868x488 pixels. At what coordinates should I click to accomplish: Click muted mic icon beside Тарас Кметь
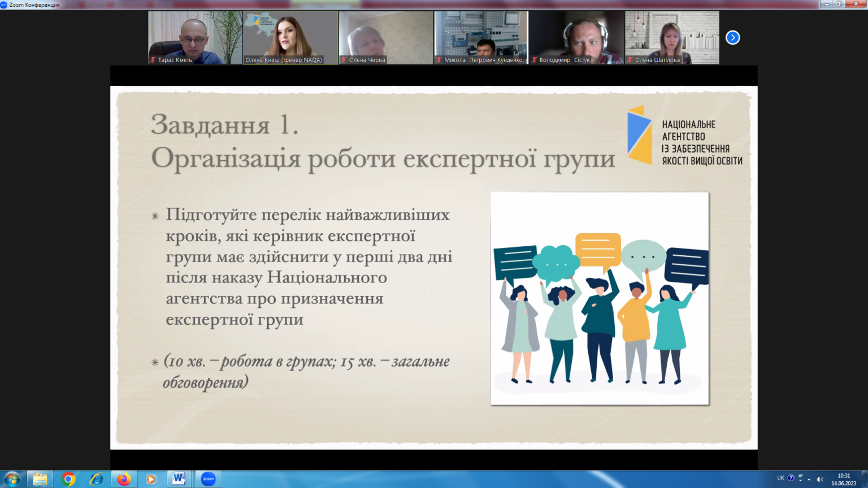[153, 60]
